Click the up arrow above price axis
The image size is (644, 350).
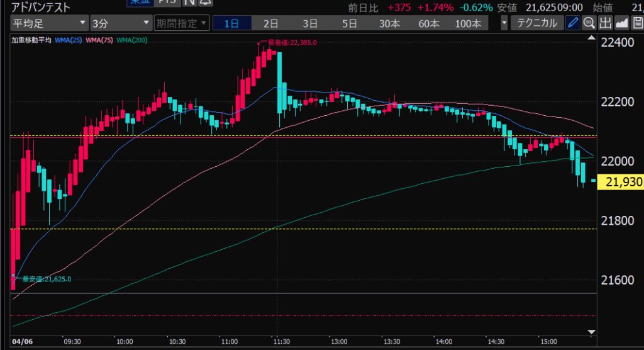(x=591, y=36)
